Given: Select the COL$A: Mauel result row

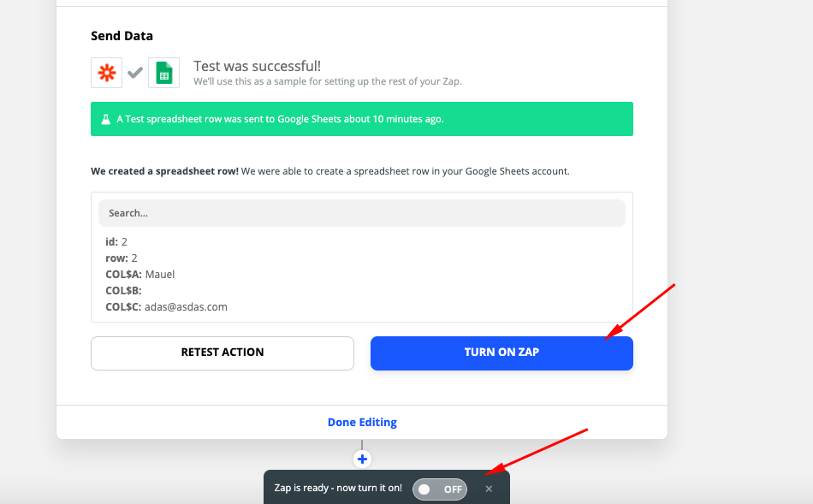Looking at the screenshot, I should [x=140, y=275].
